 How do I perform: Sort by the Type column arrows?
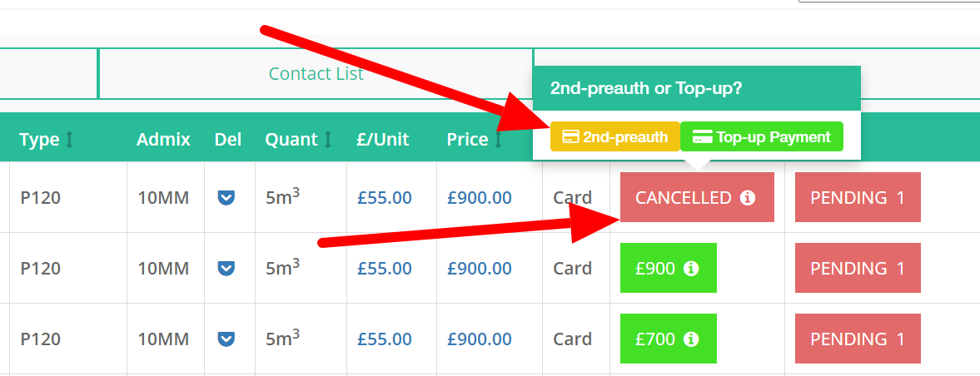pos(70,140)
